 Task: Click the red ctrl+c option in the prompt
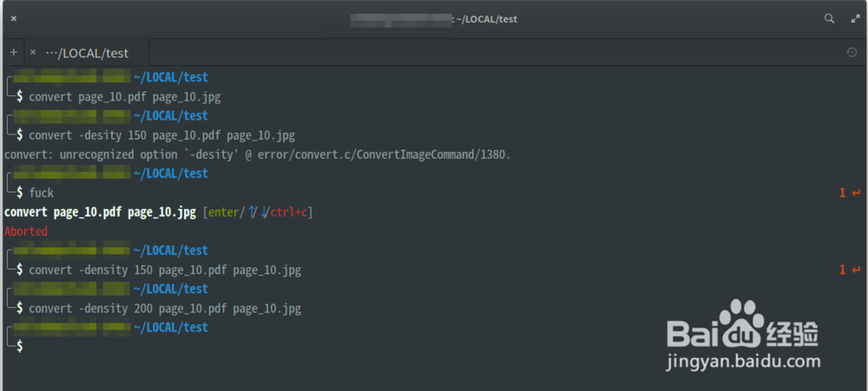290,212
